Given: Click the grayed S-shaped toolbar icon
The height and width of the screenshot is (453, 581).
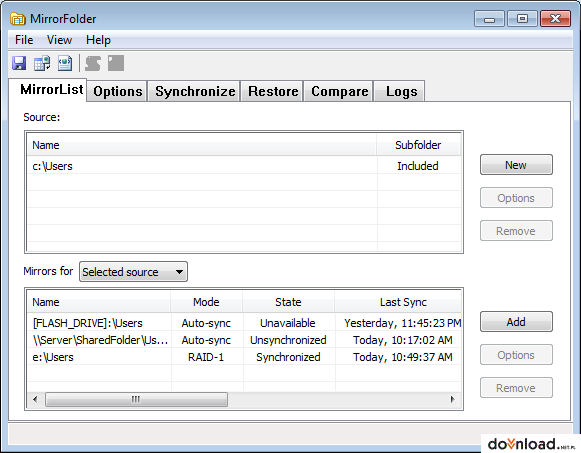Looking at the screenshot, I should tap(93, 63).
